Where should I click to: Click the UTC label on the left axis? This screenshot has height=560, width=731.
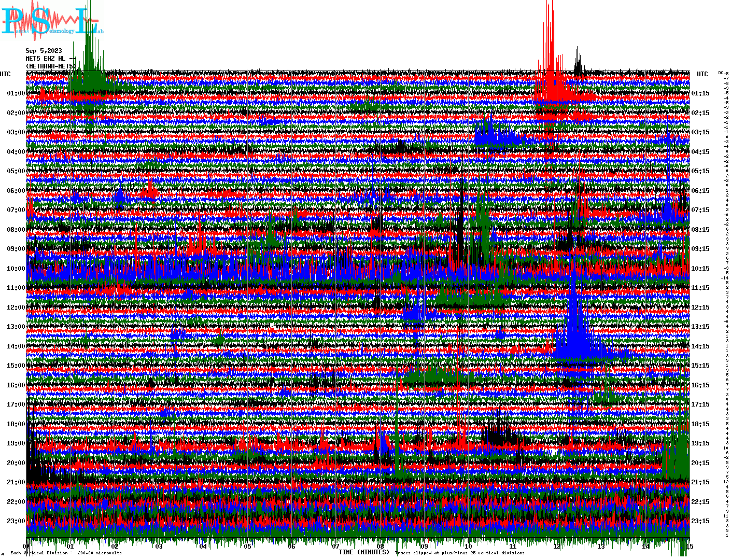pyautogui.click(x=5, y=74)
